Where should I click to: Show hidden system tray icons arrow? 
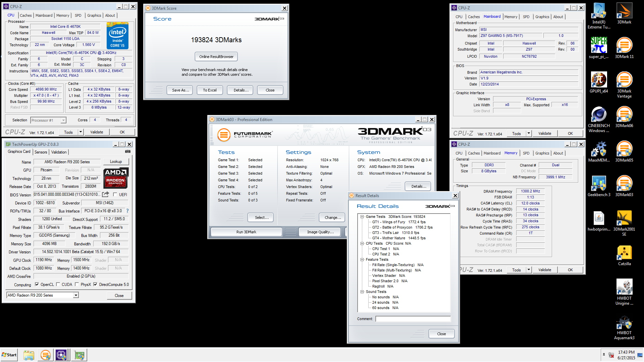pos(604,354)
